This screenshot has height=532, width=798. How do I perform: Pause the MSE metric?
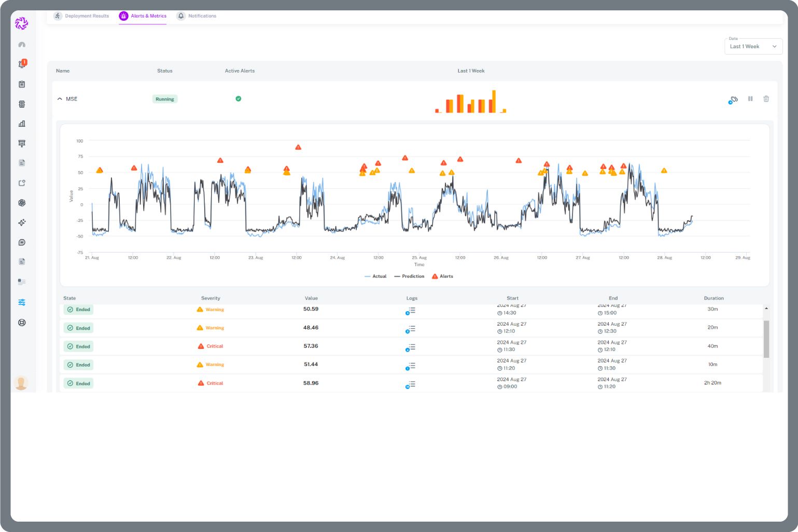pyautogui.click(x=750, y=99)
